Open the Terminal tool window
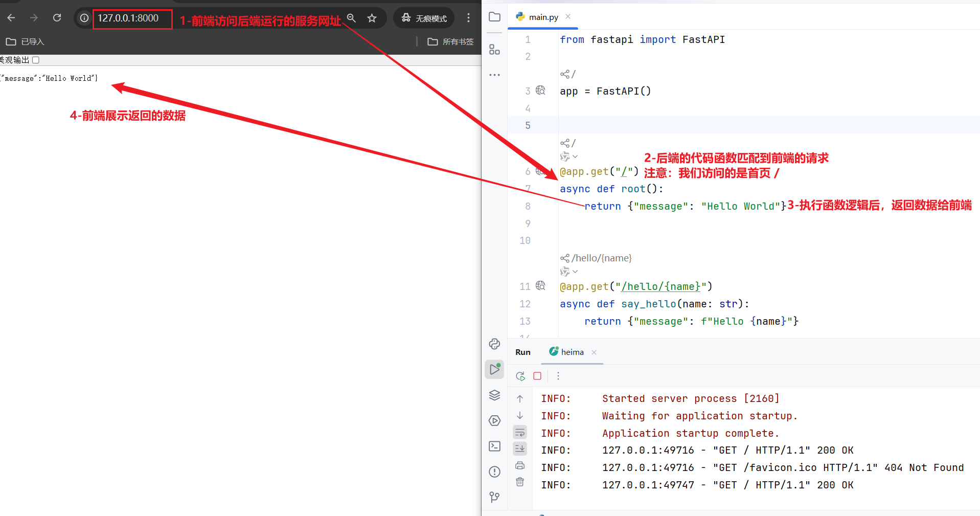This screenshot has width=980, height=516. pos(494,446)
